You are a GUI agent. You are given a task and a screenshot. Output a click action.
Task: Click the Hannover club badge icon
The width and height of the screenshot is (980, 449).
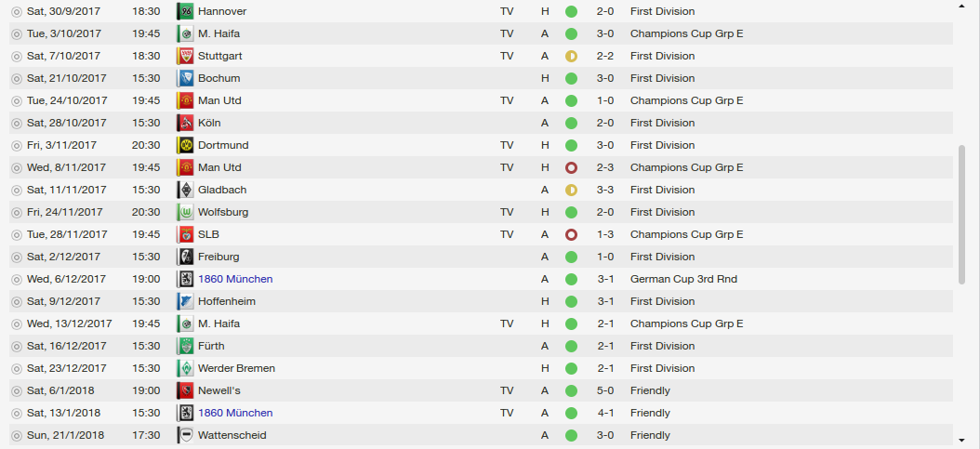(x=184, y=11)
